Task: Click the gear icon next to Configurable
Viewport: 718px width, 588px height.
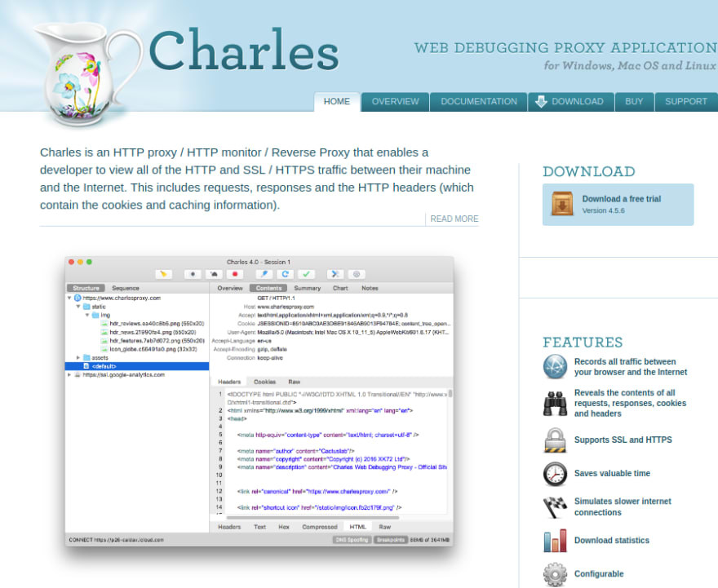Action: pyautogui.click(x=555, y=574)
